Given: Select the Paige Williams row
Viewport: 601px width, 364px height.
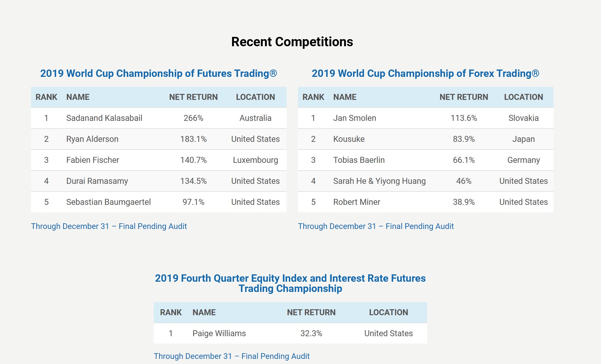Looking at the screenshot, I should coord(290,333).
